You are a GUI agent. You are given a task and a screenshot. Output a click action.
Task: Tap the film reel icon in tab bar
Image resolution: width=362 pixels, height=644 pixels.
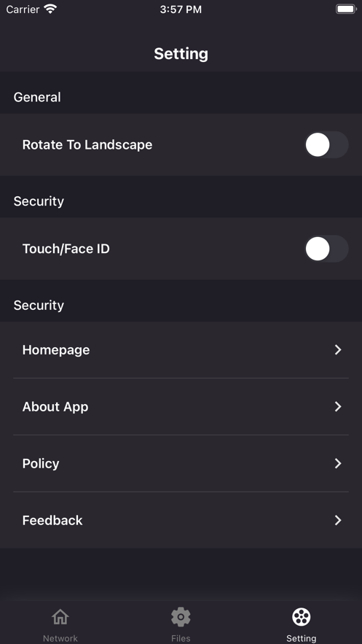(x=302, y=617)
